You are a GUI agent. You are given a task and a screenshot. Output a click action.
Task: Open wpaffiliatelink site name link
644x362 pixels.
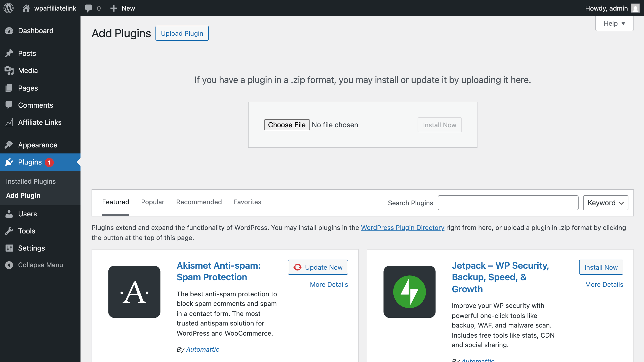[55, 8]
